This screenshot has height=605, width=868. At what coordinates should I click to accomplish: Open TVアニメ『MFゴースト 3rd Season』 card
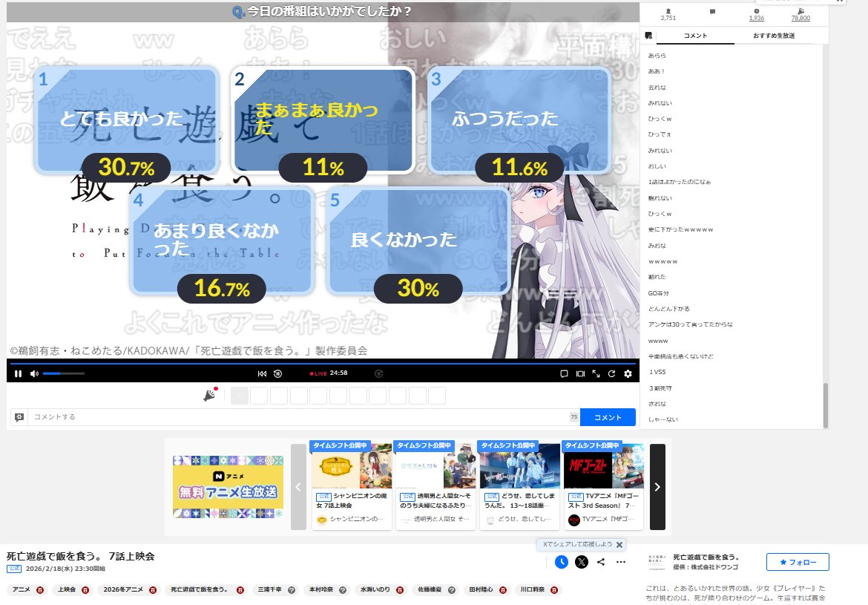click(603, 486)
